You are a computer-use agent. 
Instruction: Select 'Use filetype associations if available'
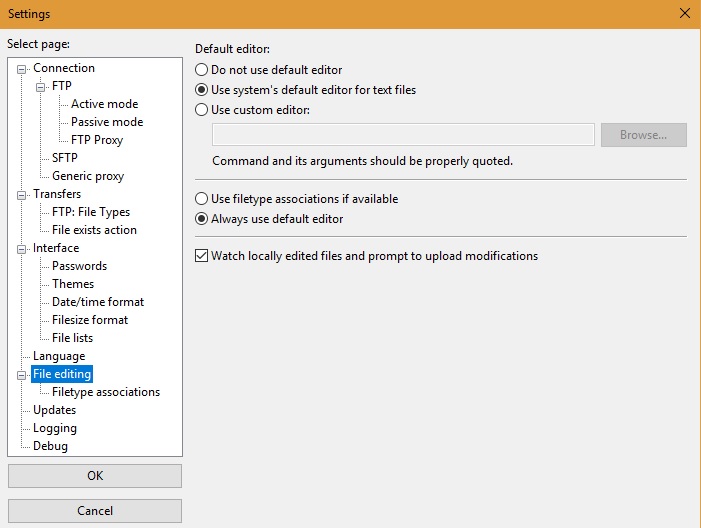296,199
